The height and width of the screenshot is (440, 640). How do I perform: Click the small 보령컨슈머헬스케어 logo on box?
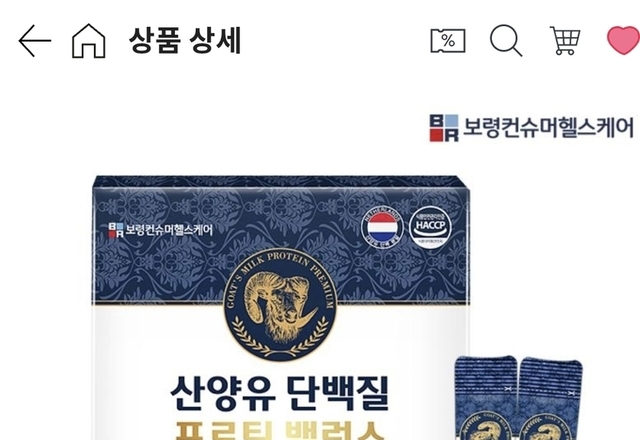[x=160, y=230]
